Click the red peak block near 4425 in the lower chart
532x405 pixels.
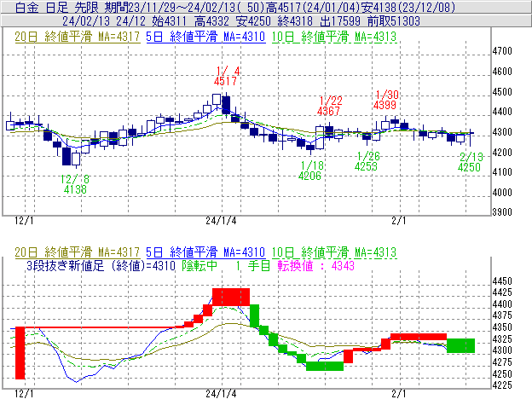(231, 297)
